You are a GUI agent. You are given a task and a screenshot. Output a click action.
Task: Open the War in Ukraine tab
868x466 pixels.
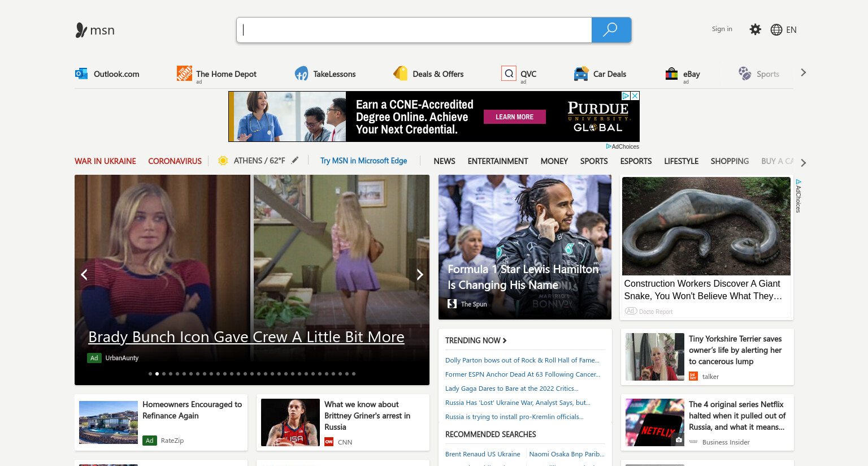(105, 161)
